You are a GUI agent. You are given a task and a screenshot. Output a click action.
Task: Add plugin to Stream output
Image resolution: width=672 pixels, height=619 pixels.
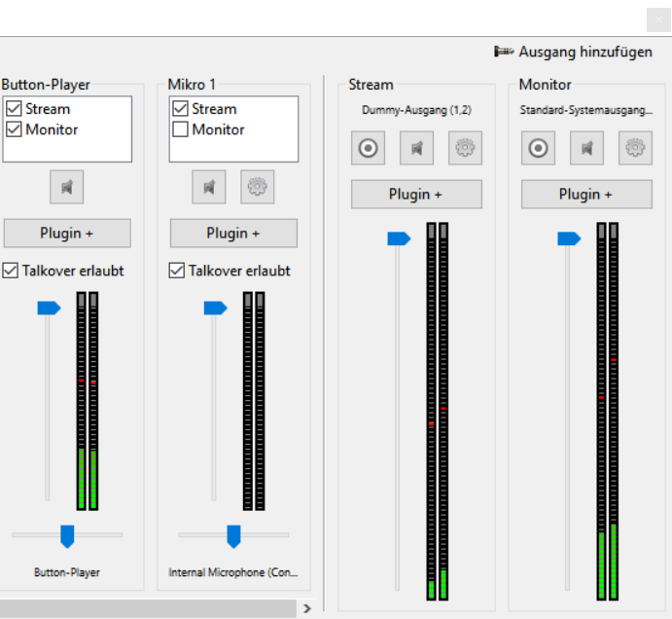[416, 195]
